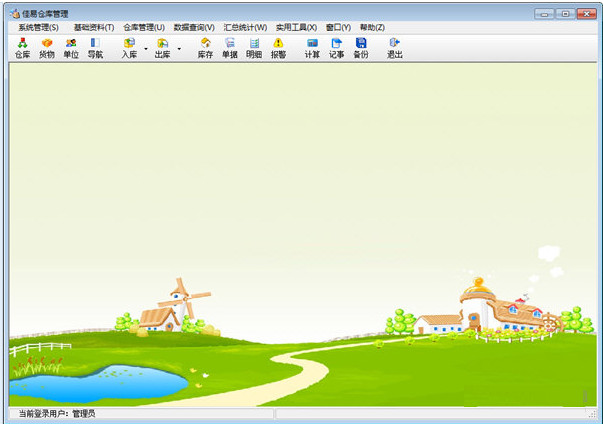The width and height of the screenshot is (603, 424).
Task: Select the 单位 units toolbar icon
Action: pos(71,48)
